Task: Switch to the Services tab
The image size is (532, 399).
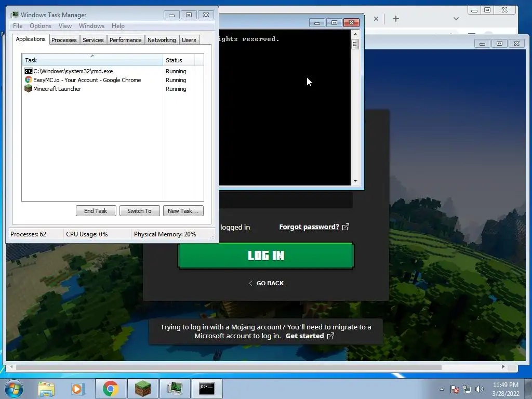Action: pos(93,40)
